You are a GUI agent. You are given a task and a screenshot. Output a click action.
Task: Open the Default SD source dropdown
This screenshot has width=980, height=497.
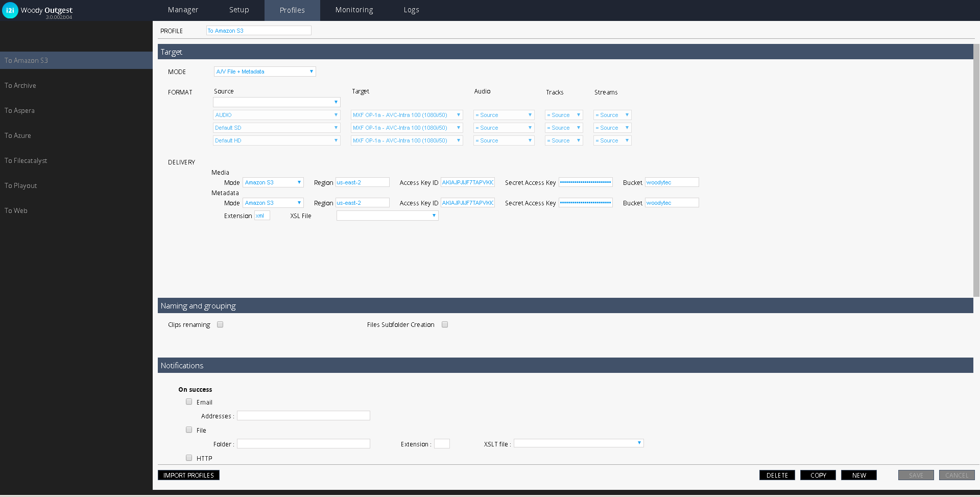276,128
